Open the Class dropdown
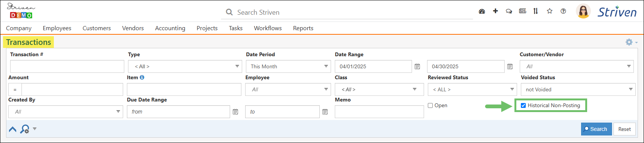 click(380, 89)
